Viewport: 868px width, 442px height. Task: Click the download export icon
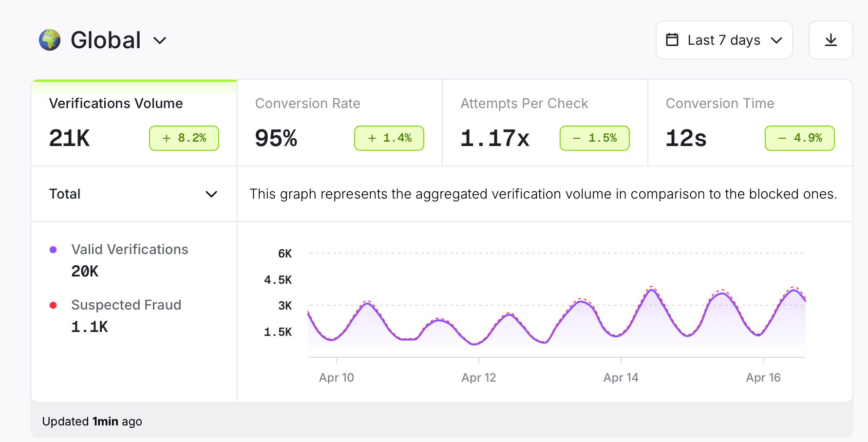pos(831,40)
